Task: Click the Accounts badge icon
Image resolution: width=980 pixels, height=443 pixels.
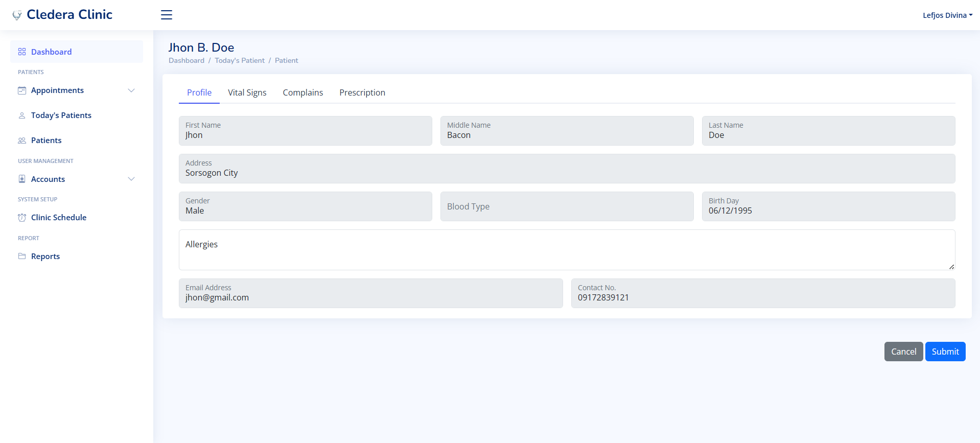Action: [x=22, y=179]
